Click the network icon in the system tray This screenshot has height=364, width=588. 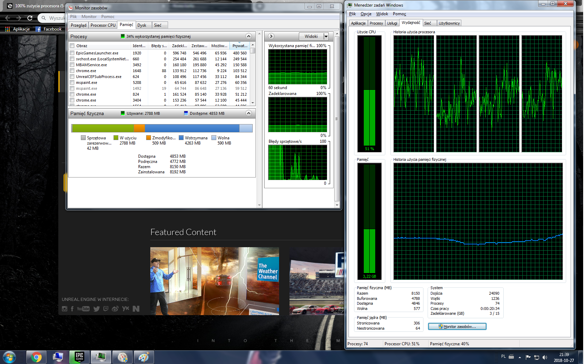537,358
